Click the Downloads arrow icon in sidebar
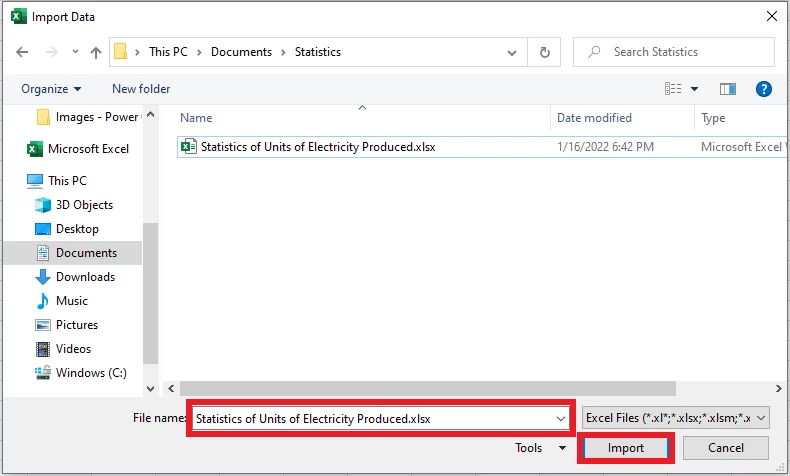The image size is (790, 476). pyautogui.click(x=43, y=277)
